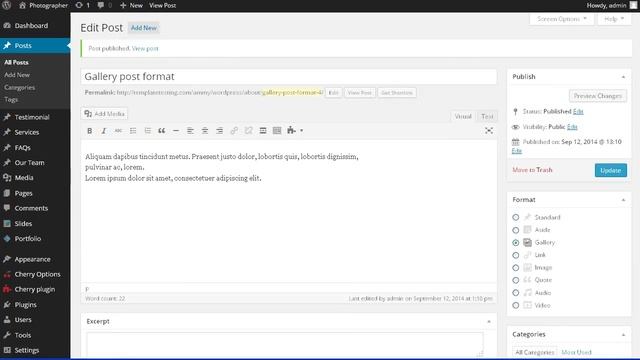Viewport: 640px width, 360px height.
Task: Remove link icon in toolbar
Action: coord(249,131)
